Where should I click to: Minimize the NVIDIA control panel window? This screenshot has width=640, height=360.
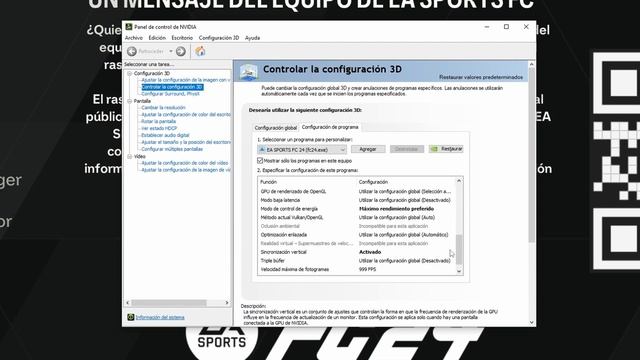[x=487, y=27]
